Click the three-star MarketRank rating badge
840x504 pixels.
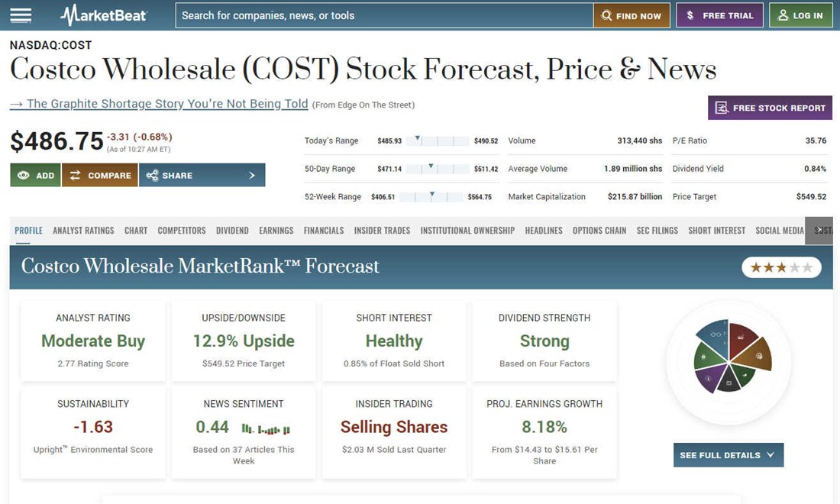click(781, 267)
